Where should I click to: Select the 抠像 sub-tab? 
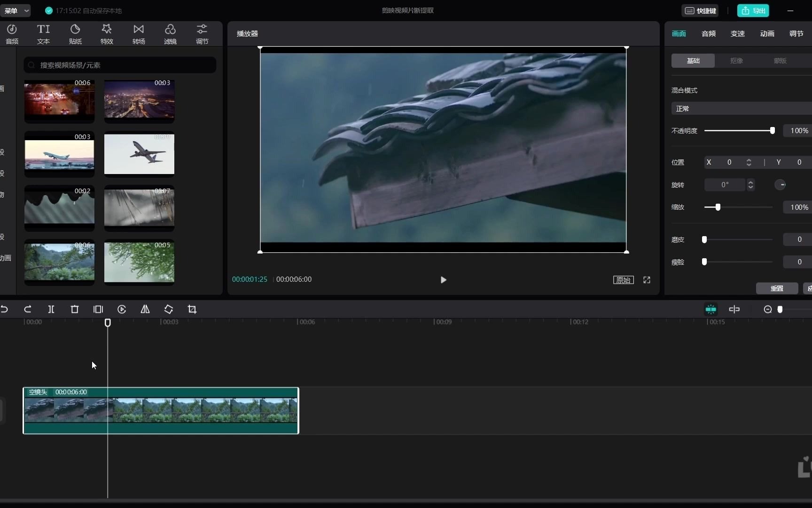pos(736,61)
